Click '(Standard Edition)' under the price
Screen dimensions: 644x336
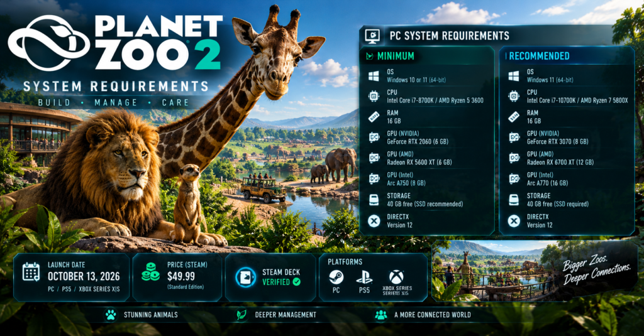pos(186,287)
